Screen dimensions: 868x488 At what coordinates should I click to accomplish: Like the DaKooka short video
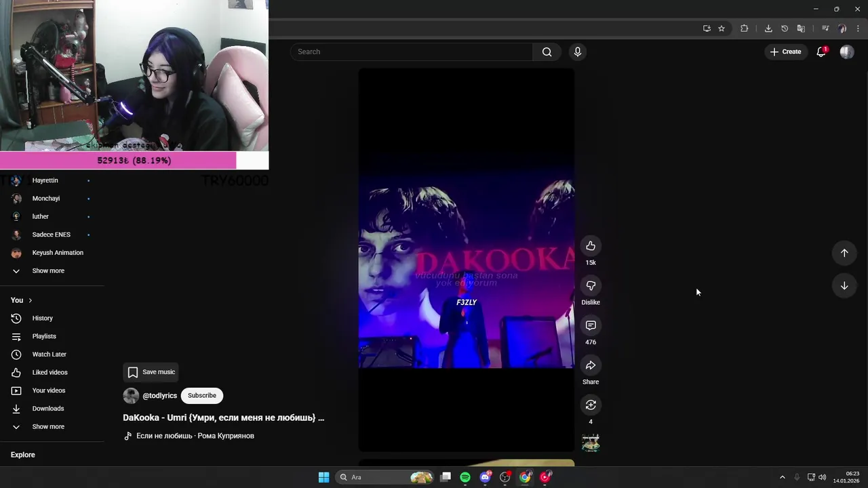[591, 246]
